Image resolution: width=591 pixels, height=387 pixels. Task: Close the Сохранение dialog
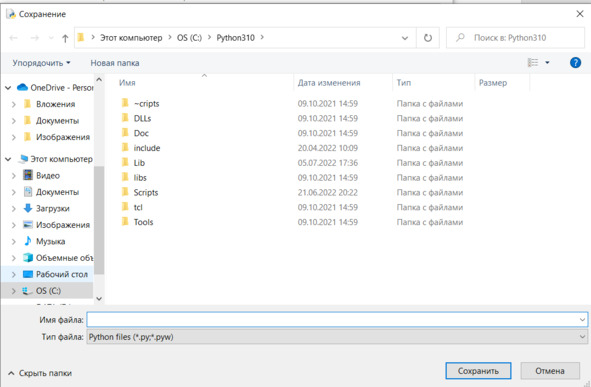580,14
